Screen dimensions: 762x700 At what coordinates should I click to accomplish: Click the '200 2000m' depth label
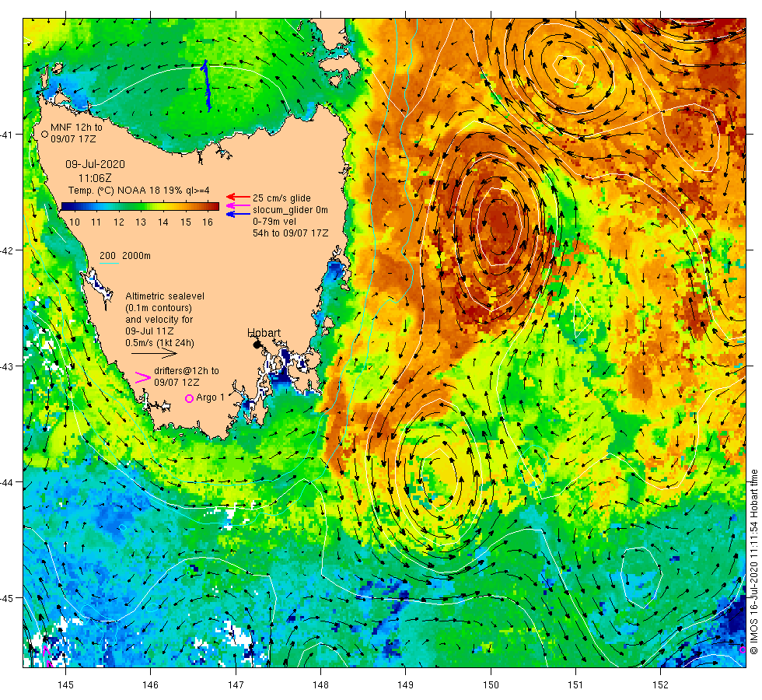click(125, 256)
